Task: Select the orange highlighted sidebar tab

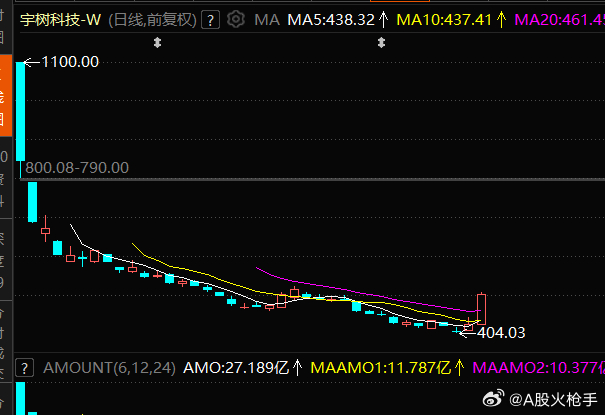Action: pos(6,95)
